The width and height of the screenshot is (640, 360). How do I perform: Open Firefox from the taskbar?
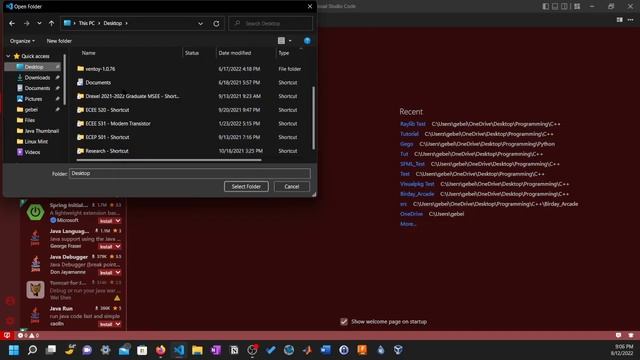[161, 350]
